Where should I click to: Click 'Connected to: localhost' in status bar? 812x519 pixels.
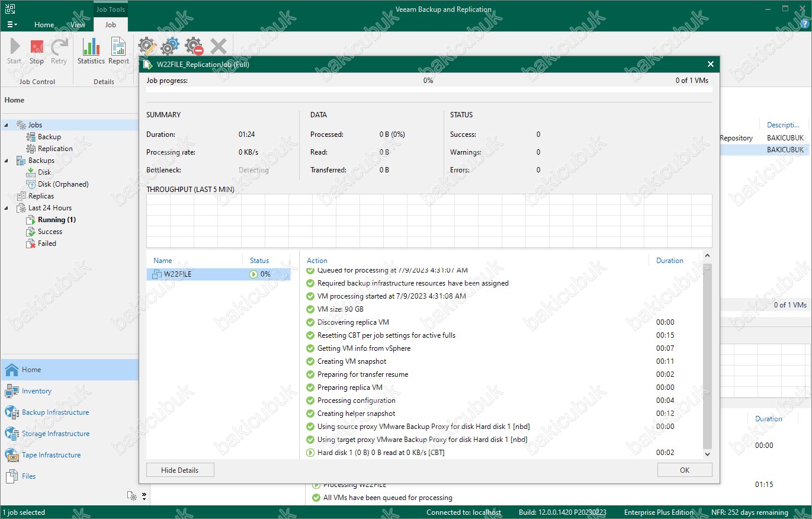(464, 512)
